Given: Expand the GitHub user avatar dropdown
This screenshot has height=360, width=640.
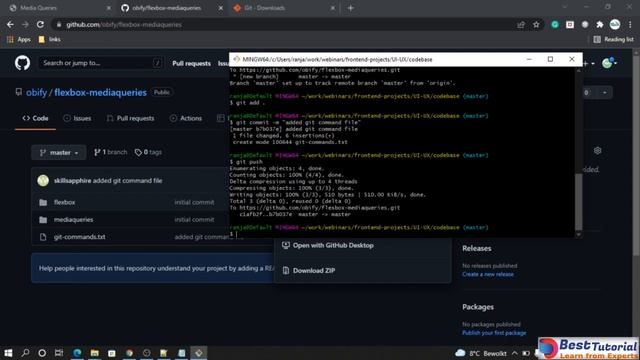Looking at the screenshot, I should click(x=609, y=63).
